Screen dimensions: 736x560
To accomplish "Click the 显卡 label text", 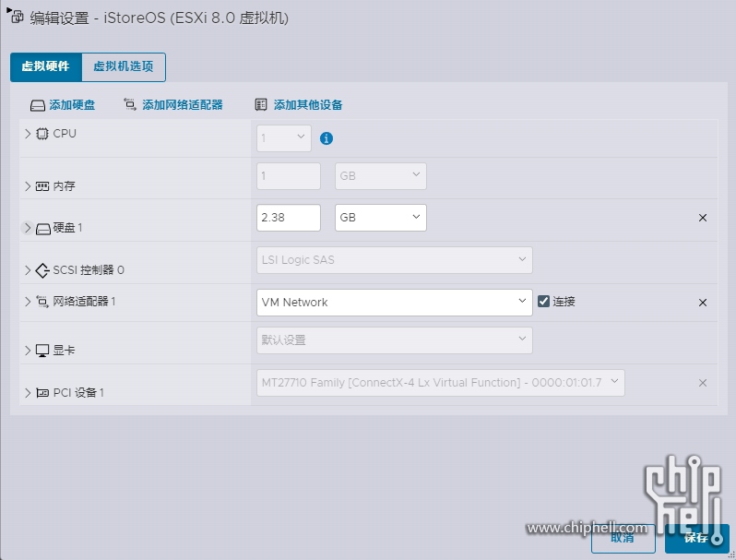I will click(65, 351).
